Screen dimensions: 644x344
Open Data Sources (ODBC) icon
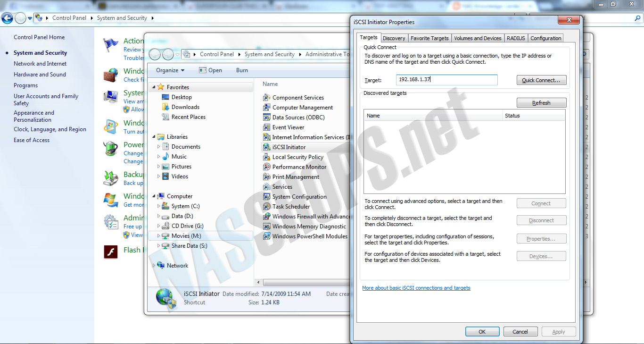[x=267, y=117]
